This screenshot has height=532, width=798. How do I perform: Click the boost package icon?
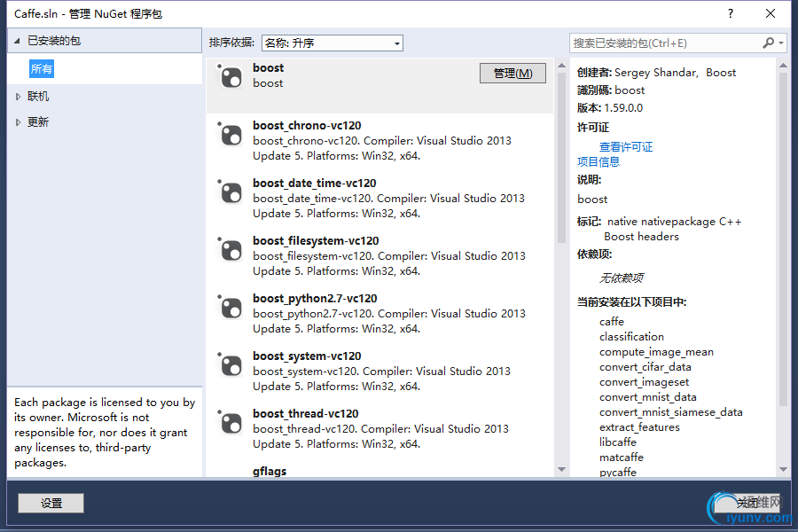231,77
